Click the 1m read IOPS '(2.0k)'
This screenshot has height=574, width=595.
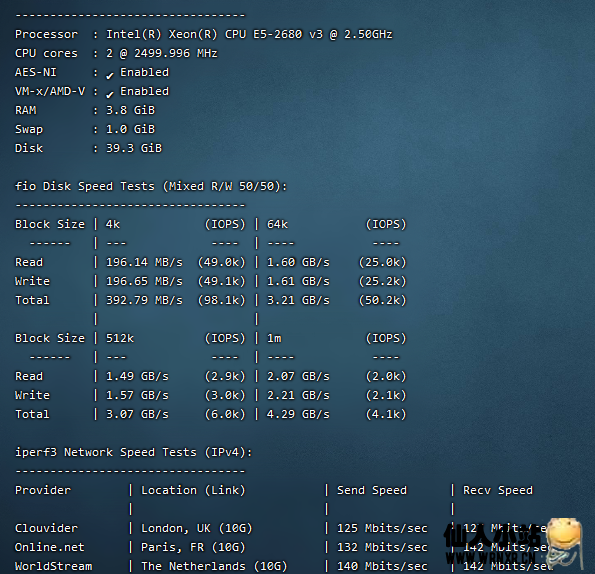[x=386, y=376]
